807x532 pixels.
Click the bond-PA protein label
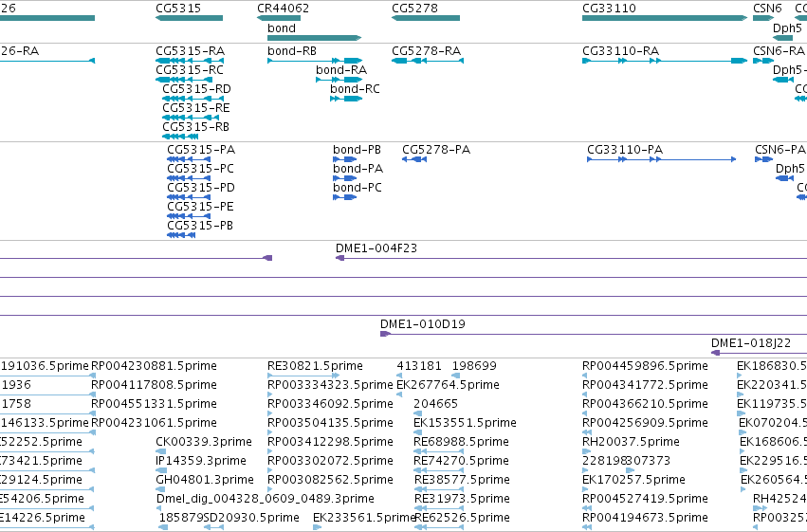[x=358, y=169]
